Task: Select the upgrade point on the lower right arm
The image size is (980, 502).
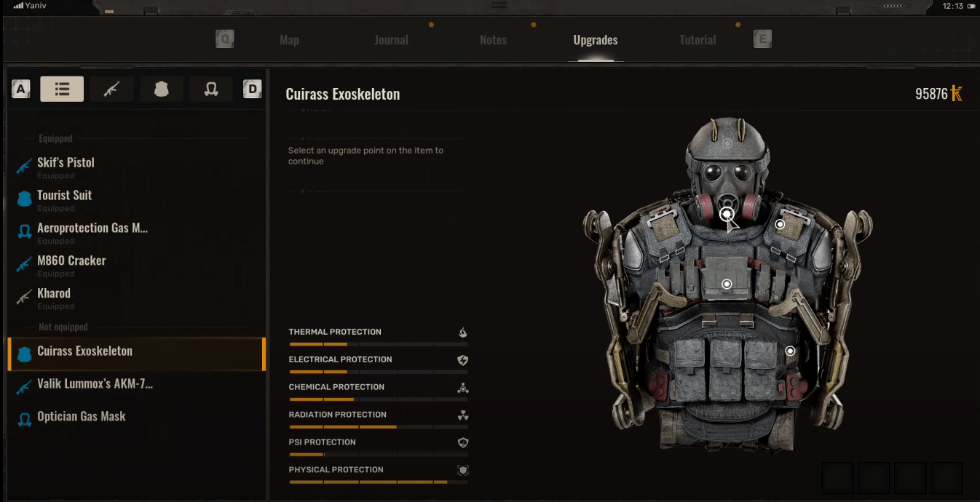Action: click(790, 350)
